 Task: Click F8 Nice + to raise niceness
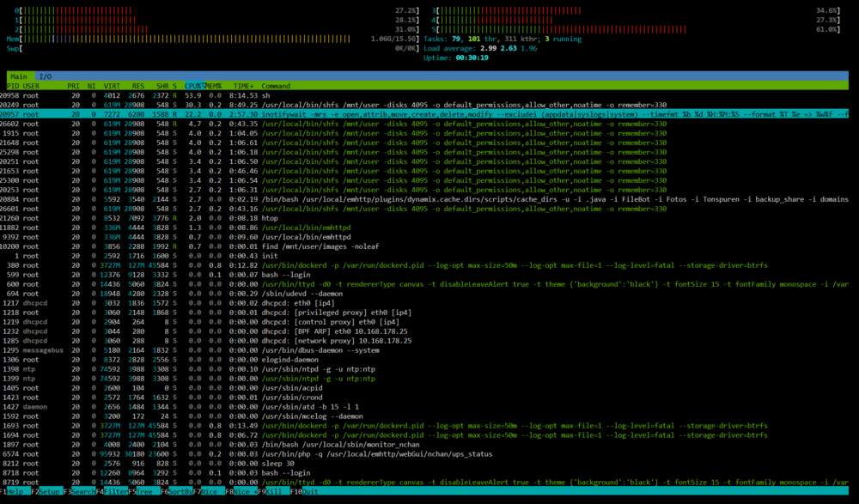click(x=241, y=491)
